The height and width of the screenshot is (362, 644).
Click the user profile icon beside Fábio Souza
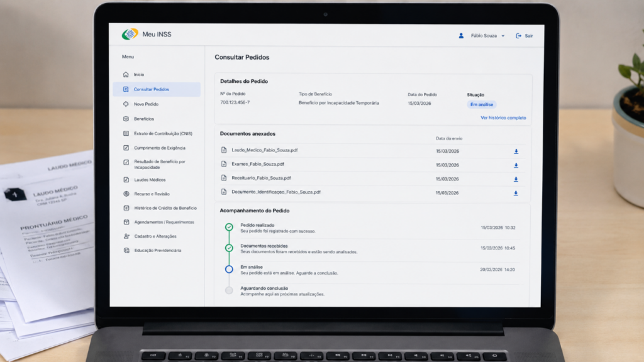tap(461, 36)
